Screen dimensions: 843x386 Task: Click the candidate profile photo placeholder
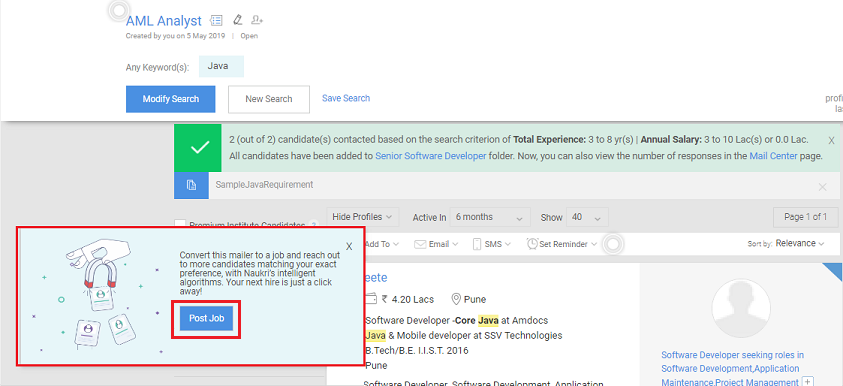(x=740, y=308)
